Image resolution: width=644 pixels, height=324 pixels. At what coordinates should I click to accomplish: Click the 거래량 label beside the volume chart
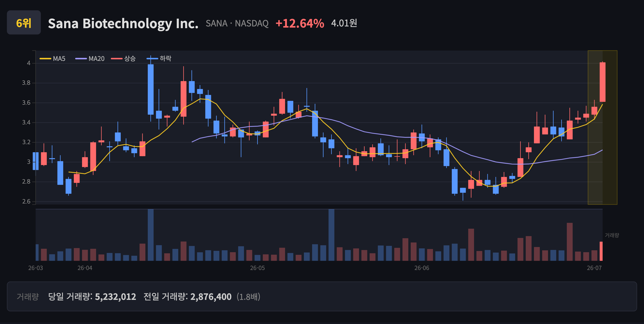coord(612,235)
